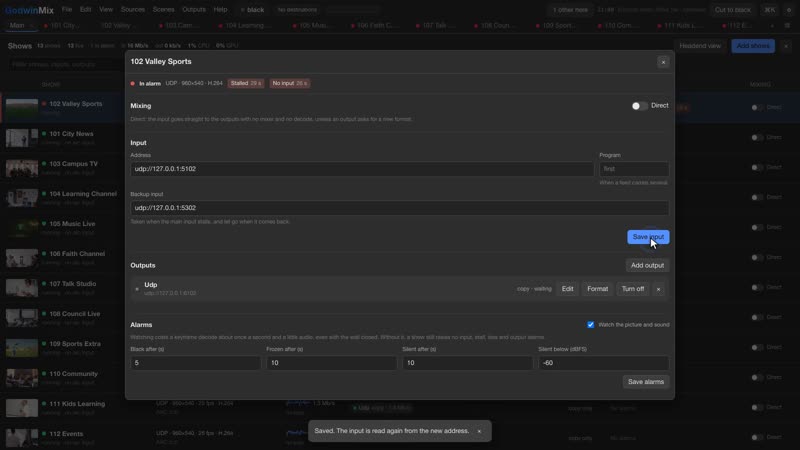Image resolution: width=800 pixels, height=450 pixels.
Task: Click the Silent after (s) field
Action: pyautogui.click(x=467, y=363)
